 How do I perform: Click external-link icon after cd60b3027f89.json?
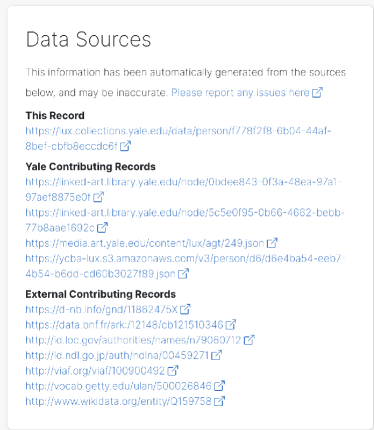coord(183,273)
